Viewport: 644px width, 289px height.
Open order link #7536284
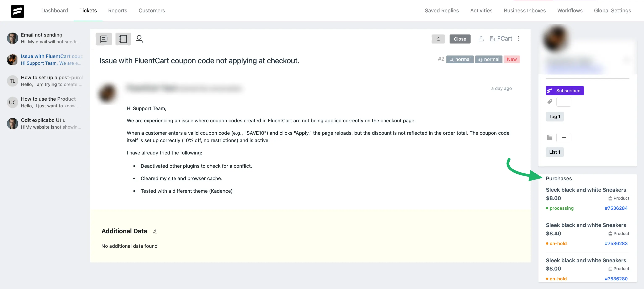pos(616,208)
